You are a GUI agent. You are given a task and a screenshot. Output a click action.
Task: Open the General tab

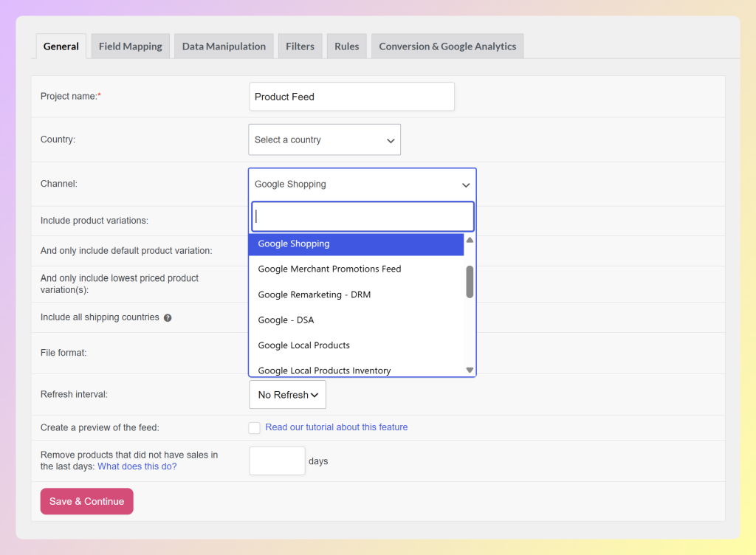(61, 46)
